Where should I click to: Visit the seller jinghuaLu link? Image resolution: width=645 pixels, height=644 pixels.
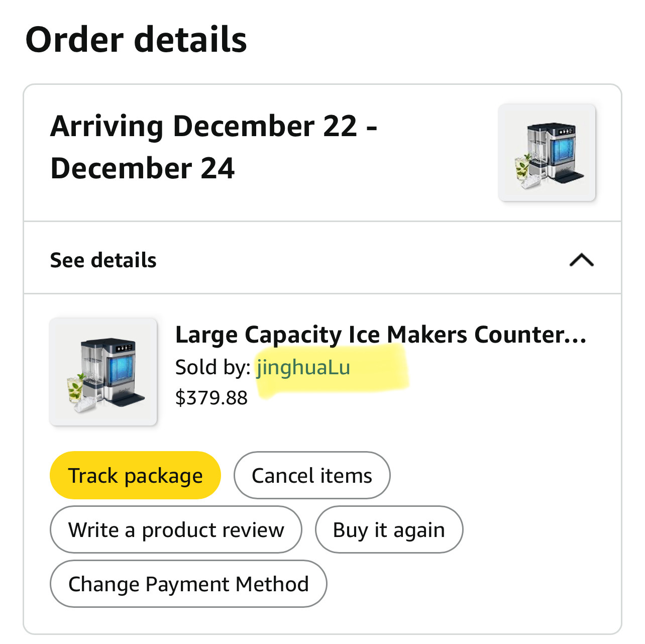[303, 367]
